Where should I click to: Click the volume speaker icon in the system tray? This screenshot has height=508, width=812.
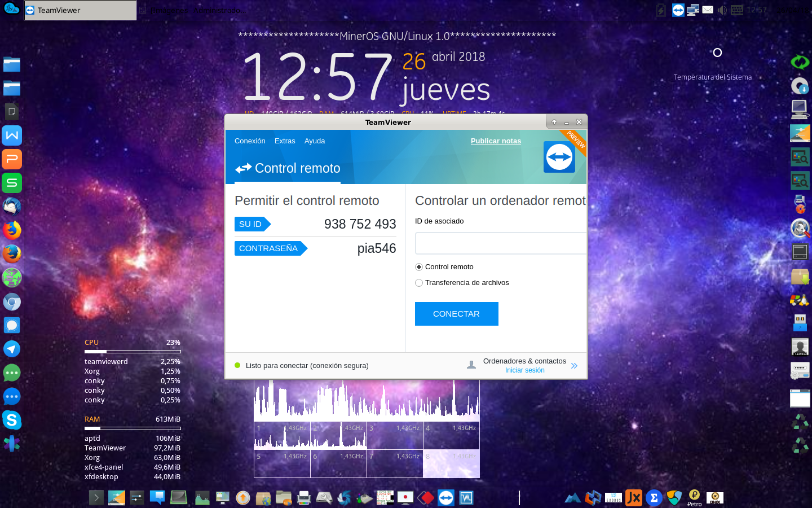coord(722,10)
